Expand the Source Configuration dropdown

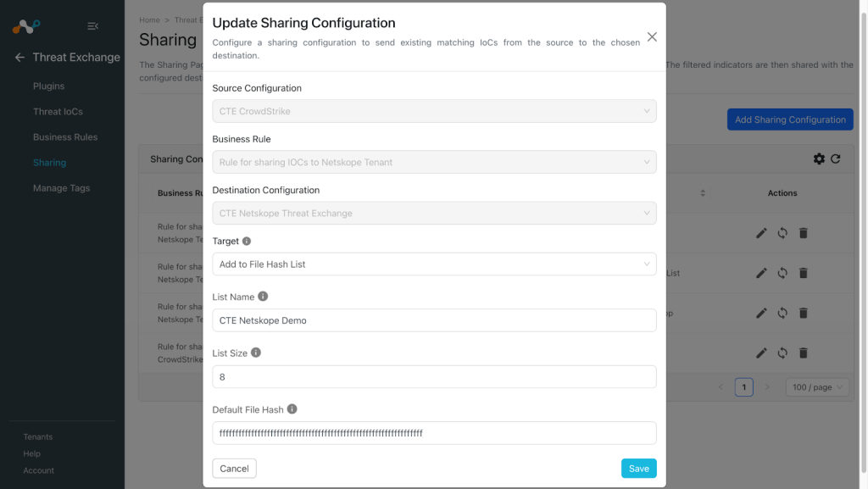pyautogui.click(x=434, y=111)
